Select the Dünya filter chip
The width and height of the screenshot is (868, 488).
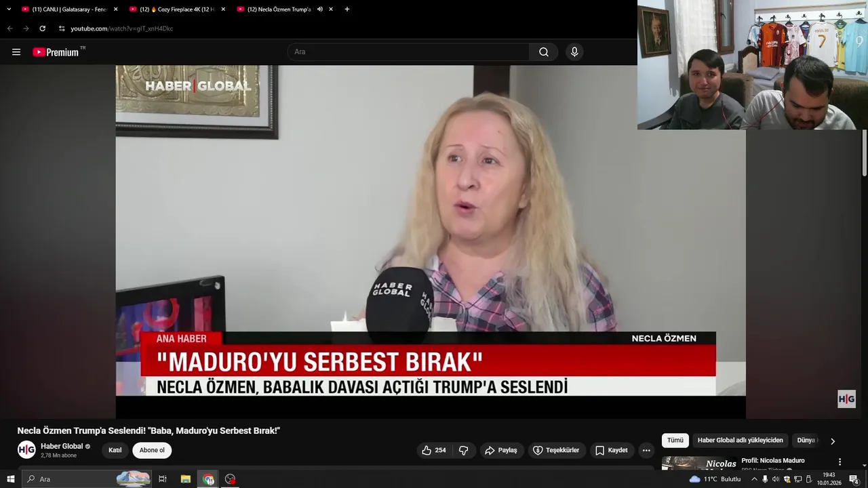coord(806,441)
